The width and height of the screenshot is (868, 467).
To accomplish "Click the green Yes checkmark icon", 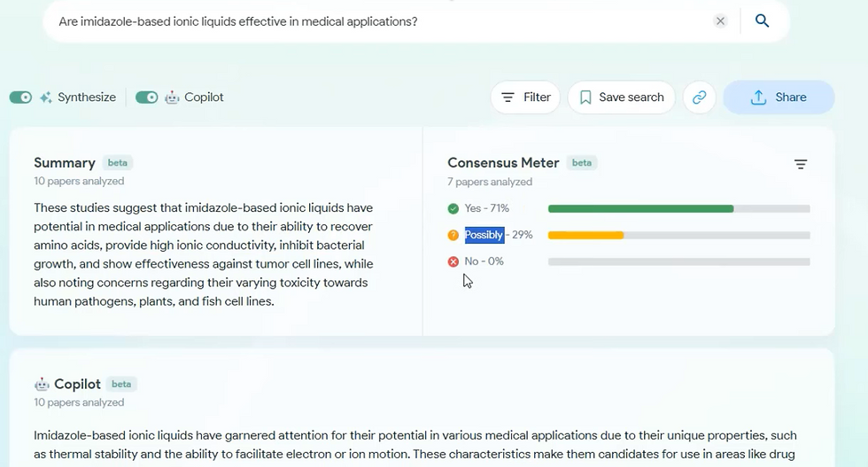I will [453, 208].
